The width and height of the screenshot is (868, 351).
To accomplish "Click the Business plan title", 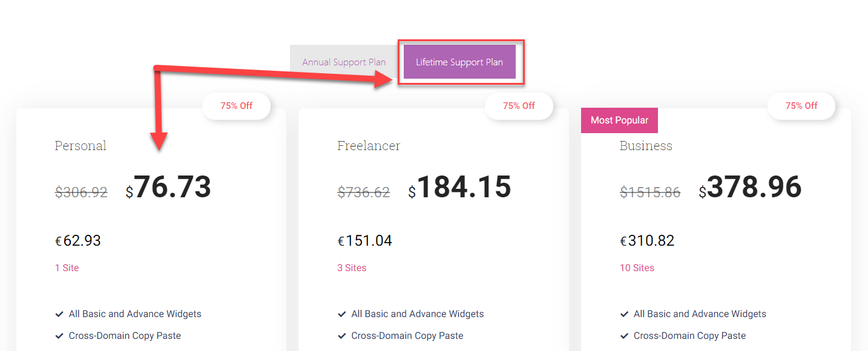I will 646,146.
